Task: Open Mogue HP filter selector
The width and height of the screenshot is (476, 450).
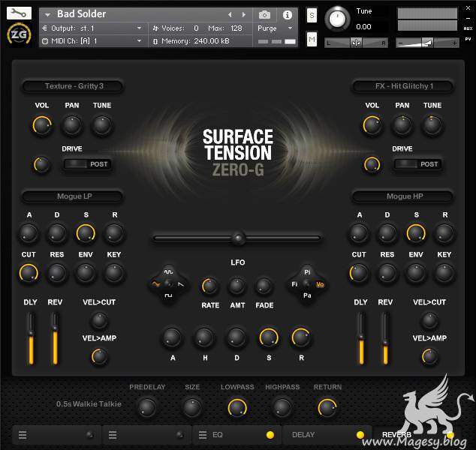Action: (x=402, y=196)
